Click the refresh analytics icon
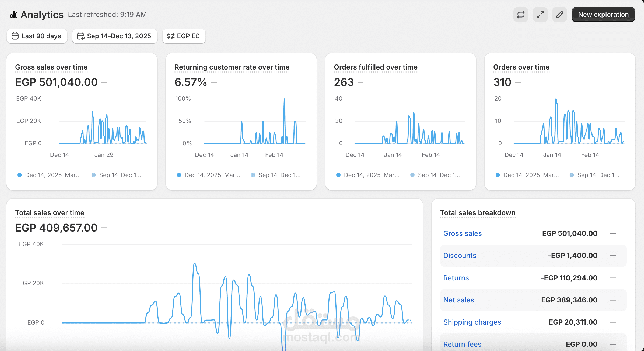This screenshot has width=644, height=351. click(521, 15)
